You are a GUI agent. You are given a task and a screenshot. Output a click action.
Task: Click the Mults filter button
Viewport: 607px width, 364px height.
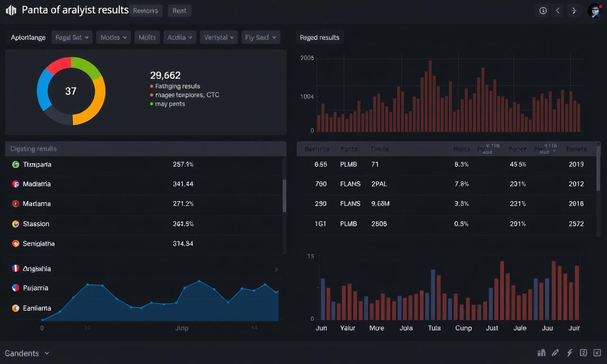pyautogui.click(x=147, y=37)
